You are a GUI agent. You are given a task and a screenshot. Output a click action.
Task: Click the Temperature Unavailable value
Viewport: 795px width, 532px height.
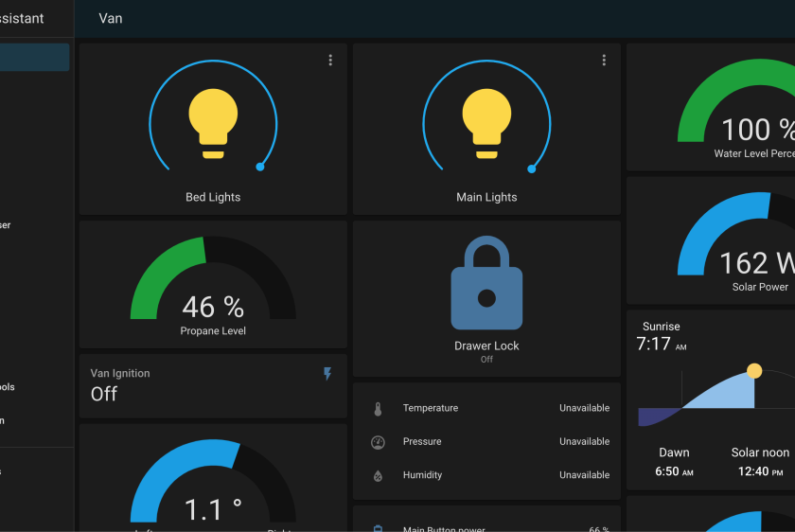(584, 408)
